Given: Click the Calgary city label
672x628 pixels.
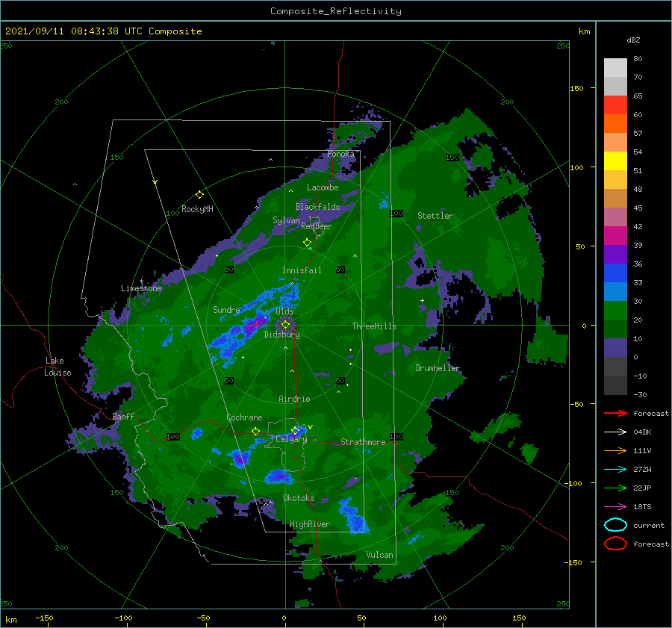Looking at the screenshot, I should pyautogui.click(x=291, y=439).
